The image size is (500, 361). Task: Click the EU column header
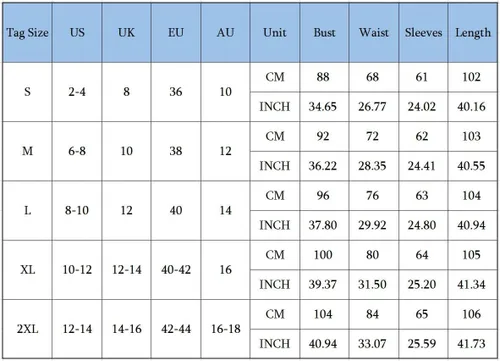tap(176, 33)
